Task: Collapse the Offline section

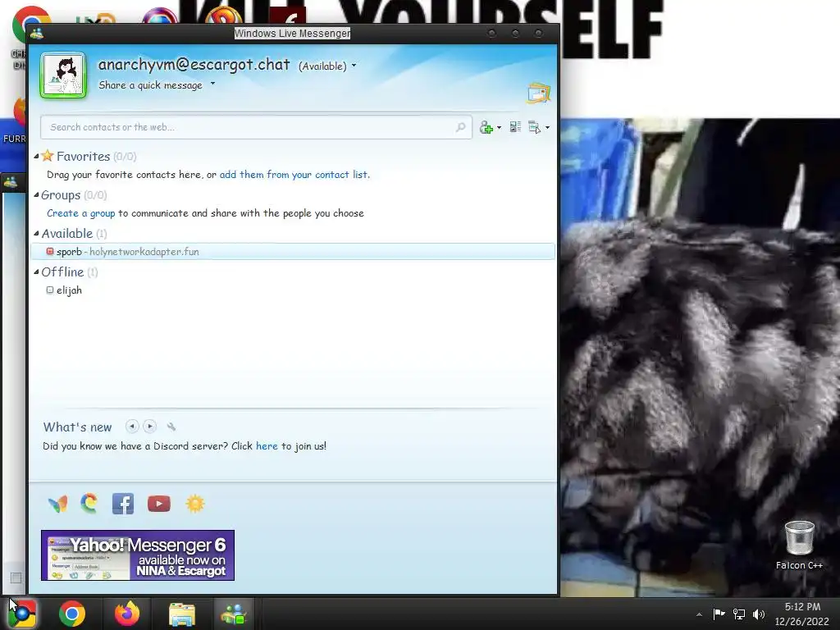Action: [x=36, y=272]
